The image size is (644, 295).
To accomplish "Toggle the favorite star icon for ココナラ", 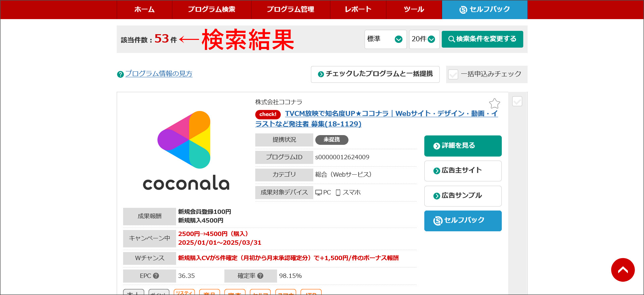I will click(x=494, y=103).
